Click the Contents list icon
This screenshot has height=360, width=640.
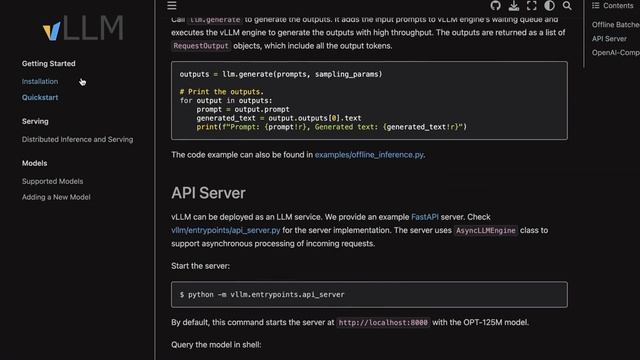596,5
